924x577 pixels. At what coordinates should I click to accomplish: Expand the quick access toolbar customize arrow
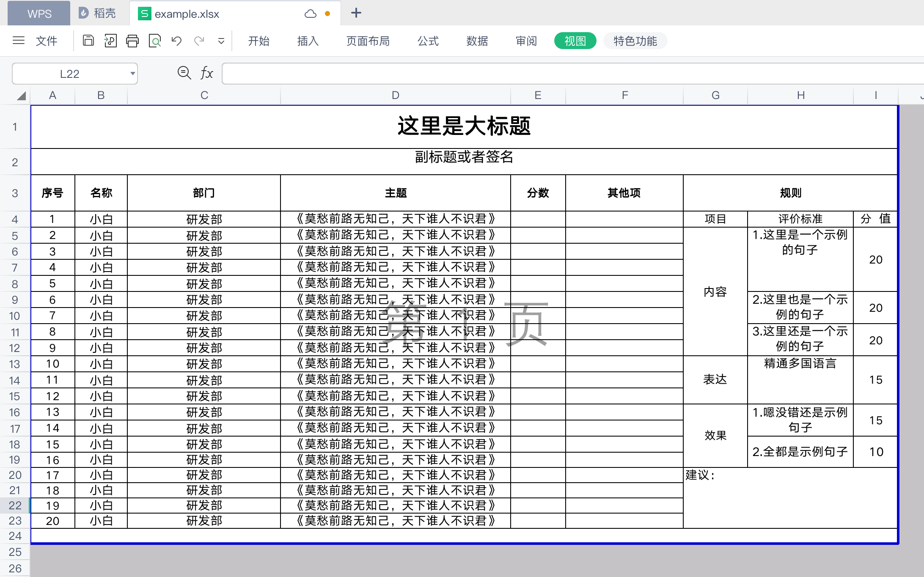(x=221, y=41)
